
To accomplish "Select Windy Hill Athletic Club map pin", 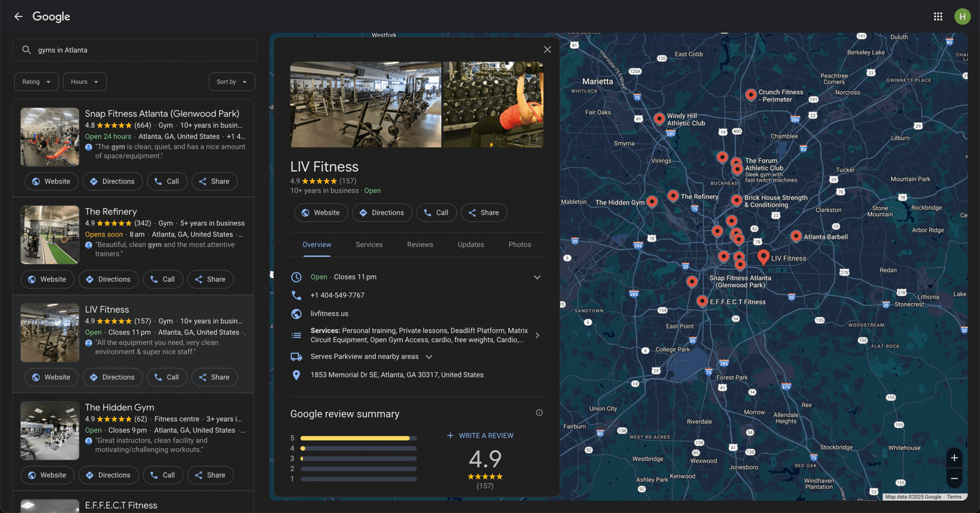I will [x=659, y=118].
